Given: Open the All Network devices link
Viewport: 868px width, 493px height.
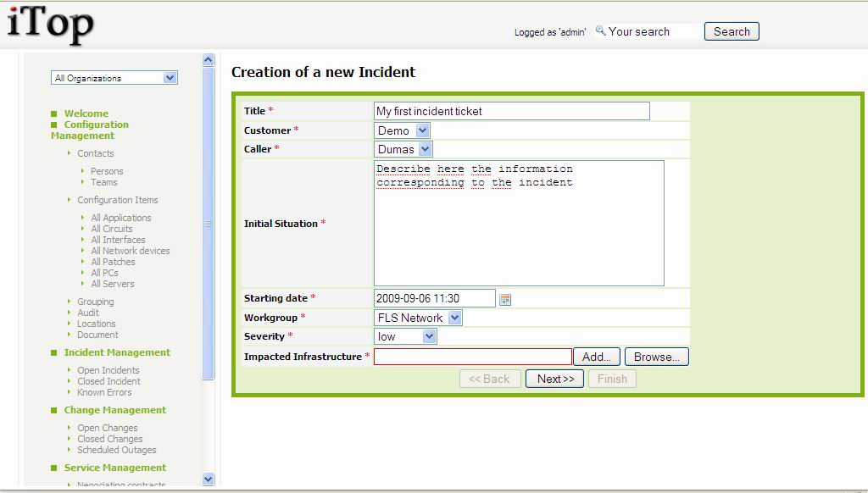Looking at the screenshot, I should (130, 251).
